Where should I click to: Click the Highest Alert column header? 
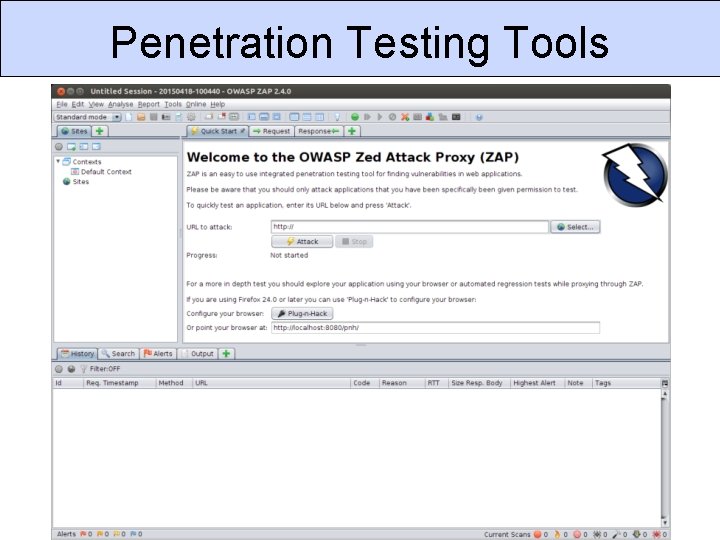pos(537,383)
